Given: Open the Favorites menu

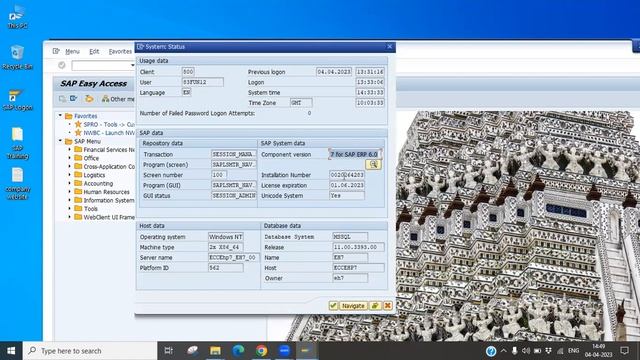Looking at the screenshot, I should tap(120, 51).
